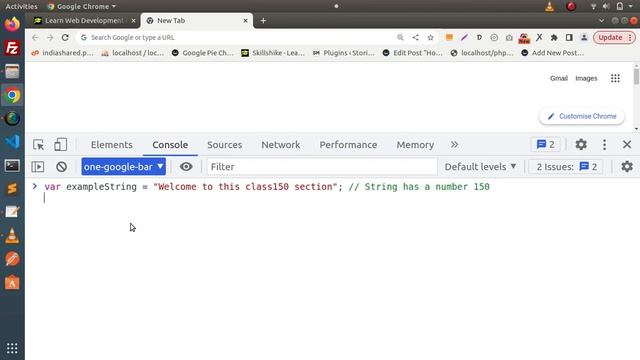This screenshot has width=640, height=360.
Task: Show more DevTools tabs chevron
Action: (x=454, y=144)
